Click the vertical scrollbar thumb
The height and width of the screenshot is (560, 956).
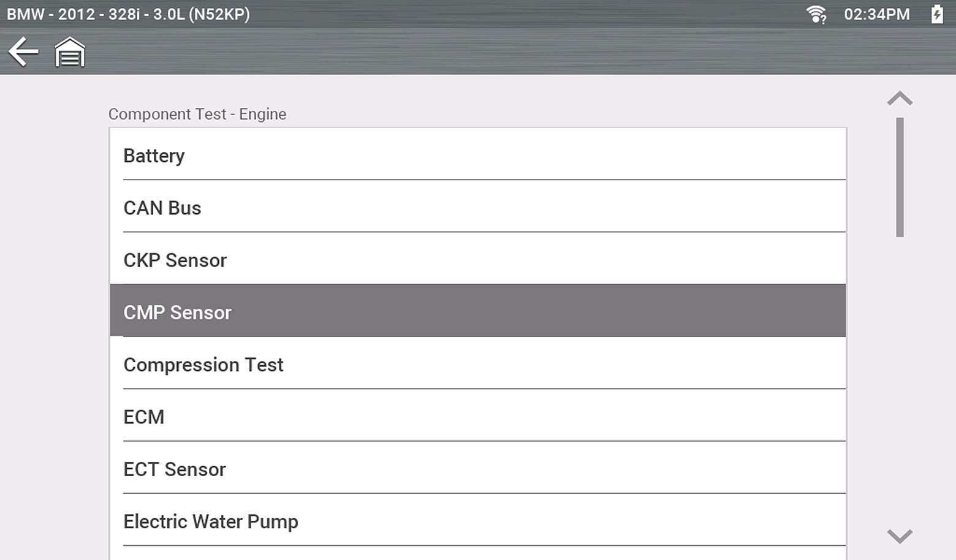tap(900, 177)
